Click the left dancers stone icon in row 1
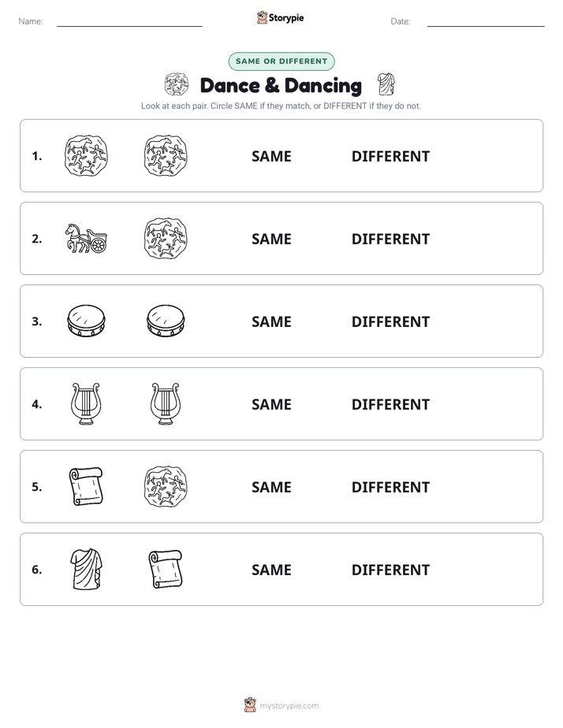563x728 pixels. 86,156
